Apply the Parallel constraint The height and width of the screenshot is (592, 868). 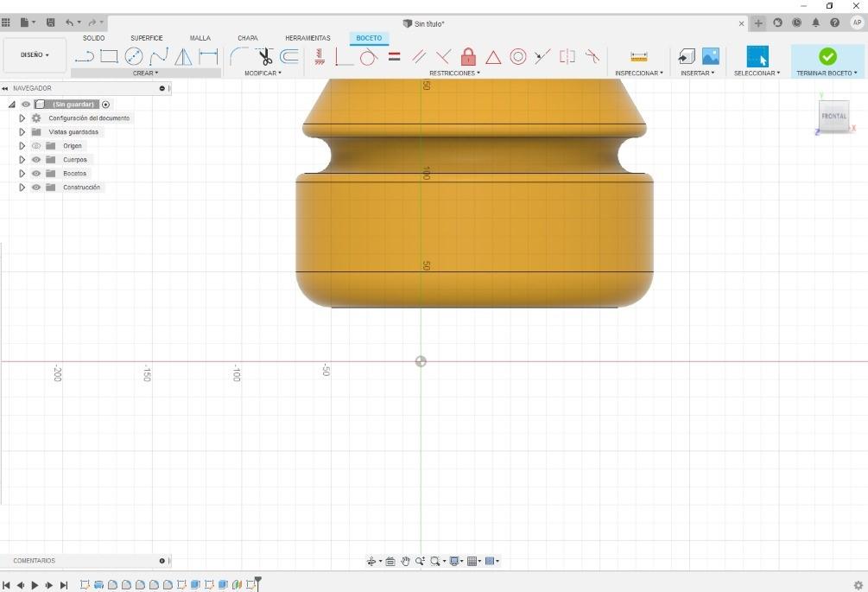pos(419,56)
